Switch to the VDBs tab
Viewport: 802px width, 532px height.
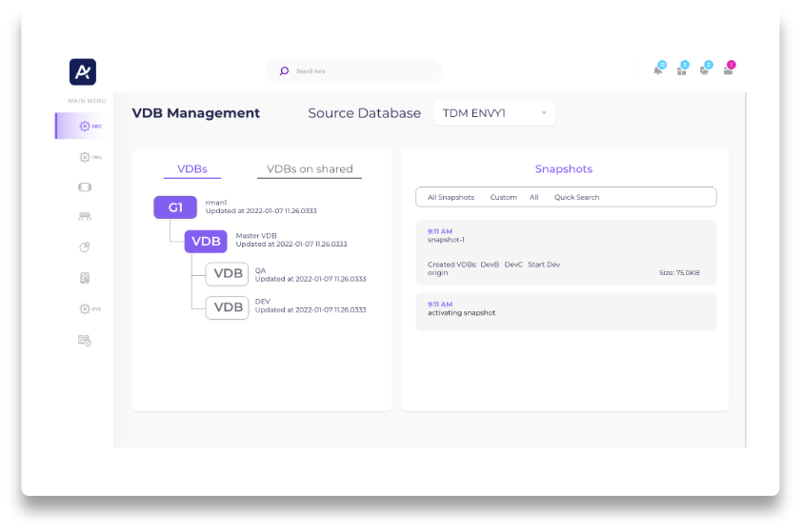191,169
